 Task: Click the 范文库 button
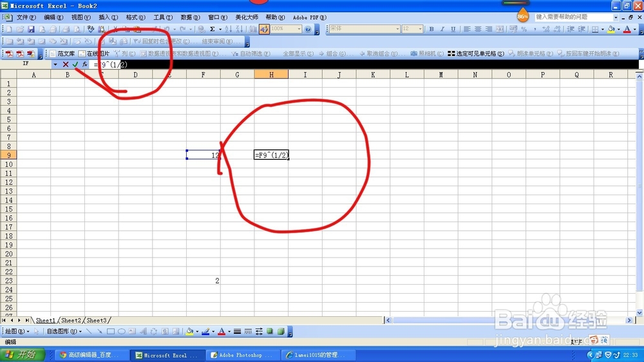pos(62,54)
